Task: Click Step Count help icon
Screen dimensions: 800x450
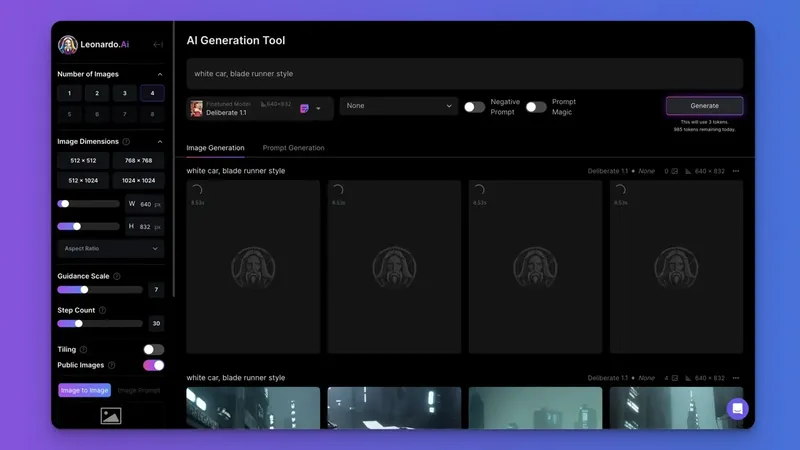Action: click(103, 310)
